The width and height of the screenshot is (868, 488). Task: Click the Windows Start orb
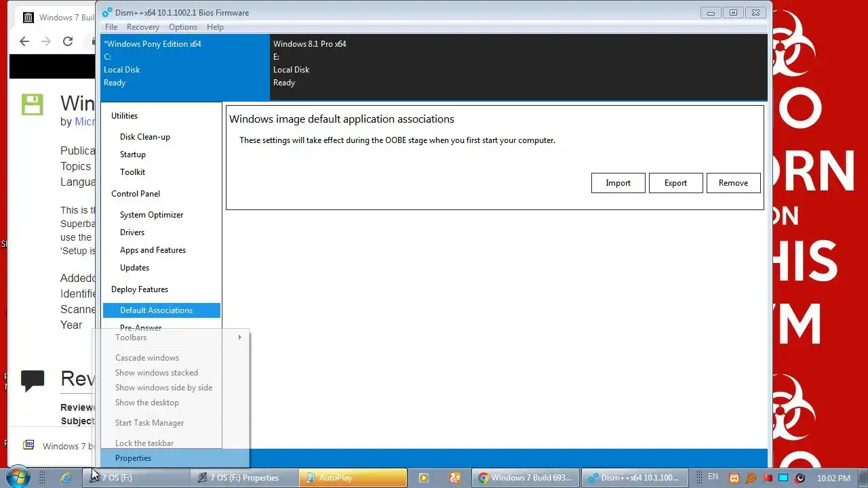pos(17,477)
